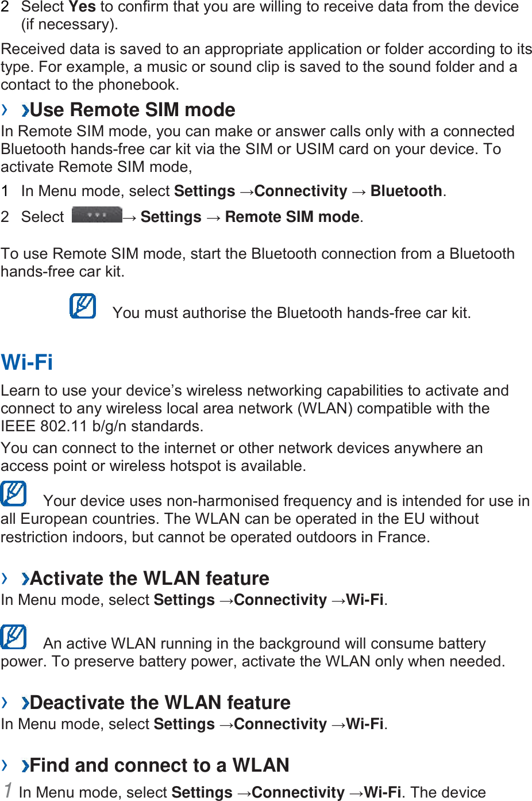Click bold Connectivity in the Deactivate WLAN instruction
Screen dimensions: 532x801
coord(280,724)
